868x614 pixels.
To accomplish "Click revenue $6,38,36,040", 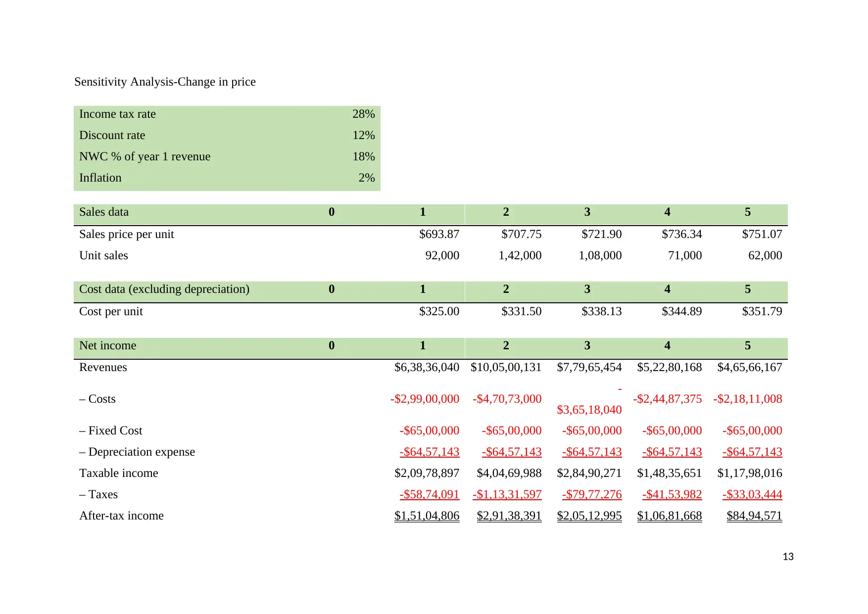I will (x=427, y=367).
